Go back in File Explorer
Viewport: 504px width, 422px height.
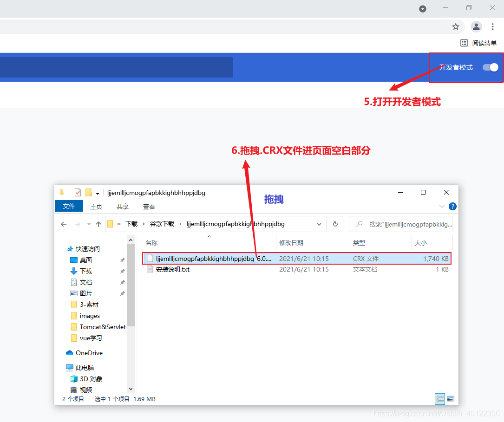[64, 224]
